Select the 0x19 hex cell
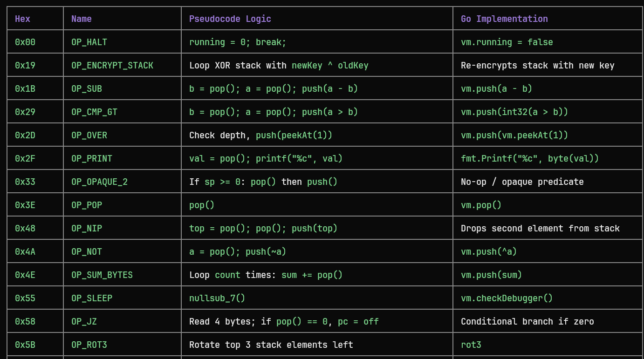 coord(35,65)
